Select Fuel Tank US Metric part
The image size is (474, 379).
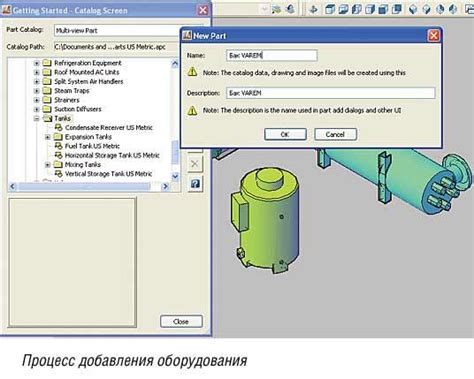point(92,146)
